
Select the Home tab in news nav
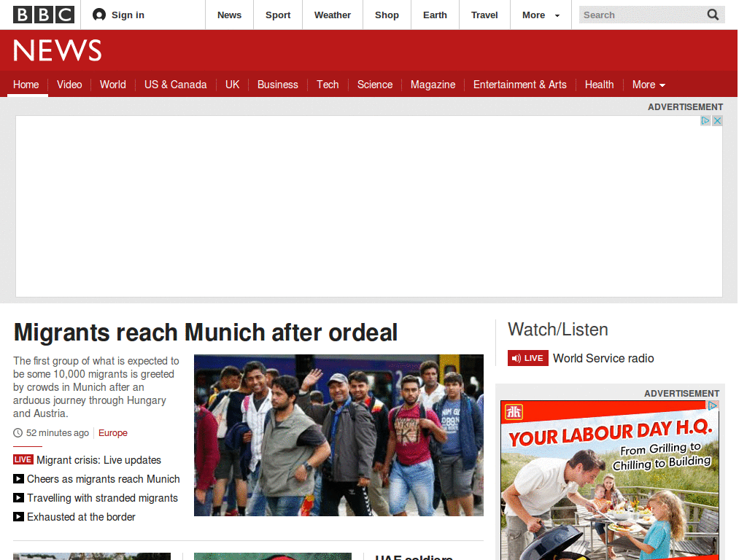[x=26, y=85]
